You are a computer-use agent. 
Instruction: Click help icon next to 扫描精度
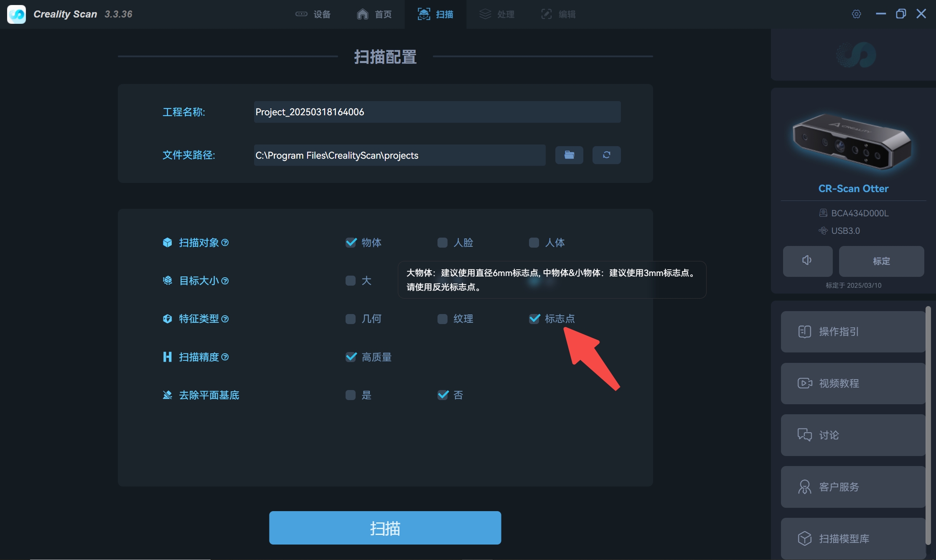coord(225,357)
